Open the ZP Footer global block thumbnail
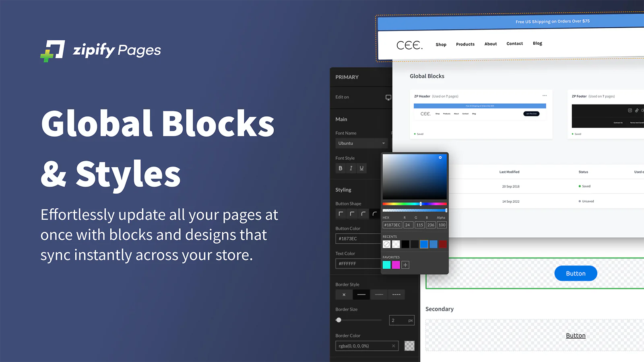Viewport: 644px width, 362px height. [608, 116]
